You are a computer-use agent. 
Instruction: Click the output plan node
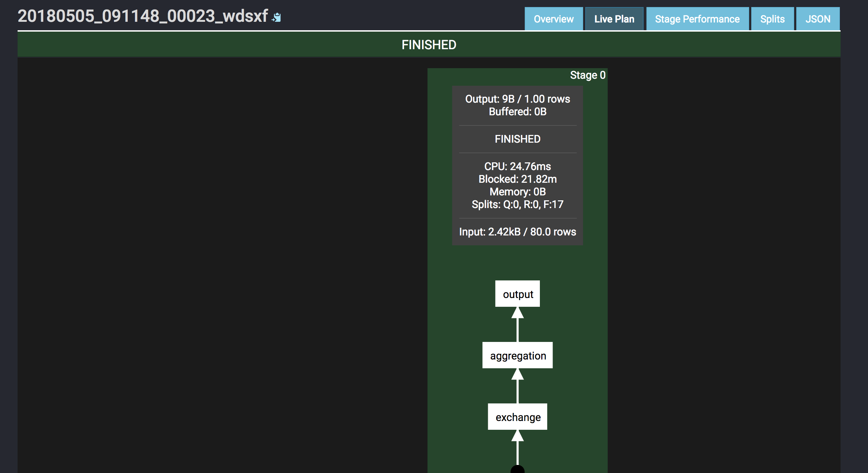coord(517,294)
